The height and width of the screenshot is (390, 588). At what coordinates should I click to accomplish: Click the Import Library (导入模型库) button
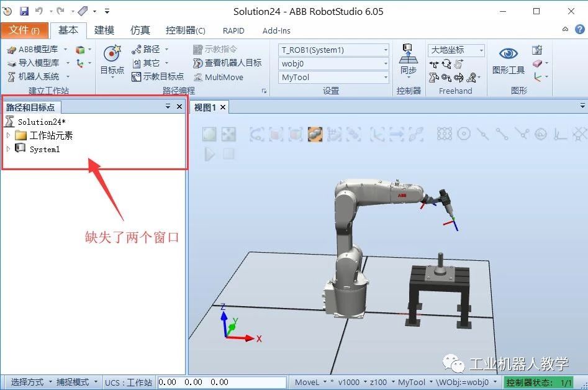coord(38,63)
